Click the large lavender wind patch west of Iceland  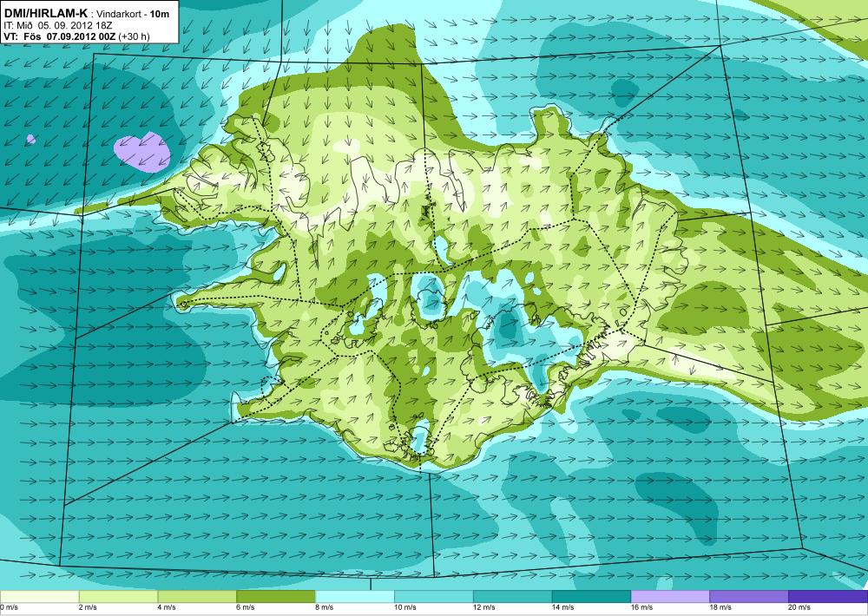[142, 152]
